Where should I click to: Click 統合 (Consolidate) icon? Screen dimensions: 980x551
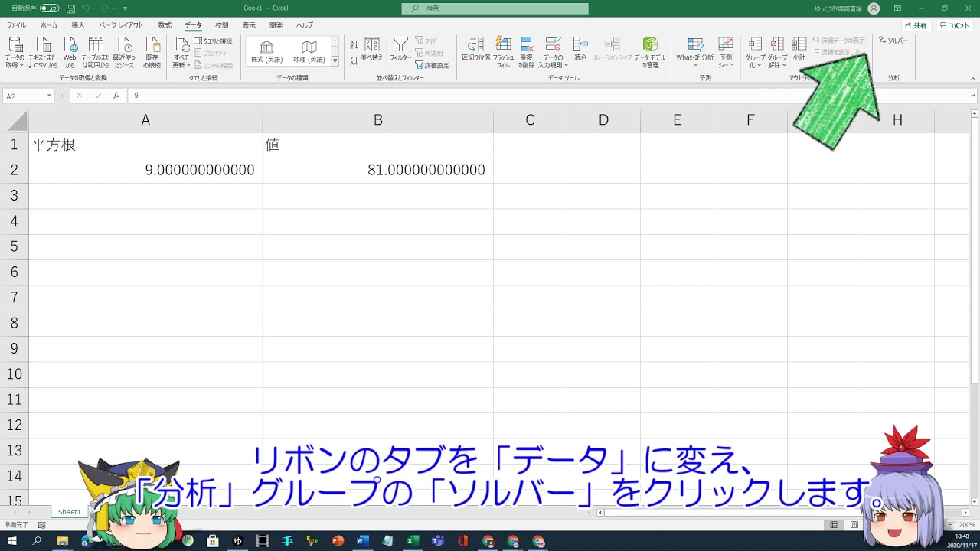[580, 50]
